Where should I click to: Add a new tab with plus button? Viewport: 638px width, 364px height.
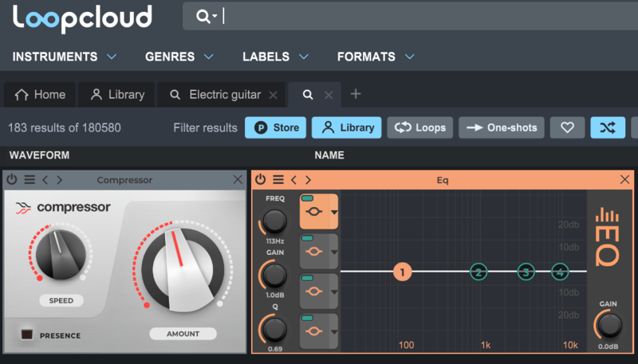[356, 94]
